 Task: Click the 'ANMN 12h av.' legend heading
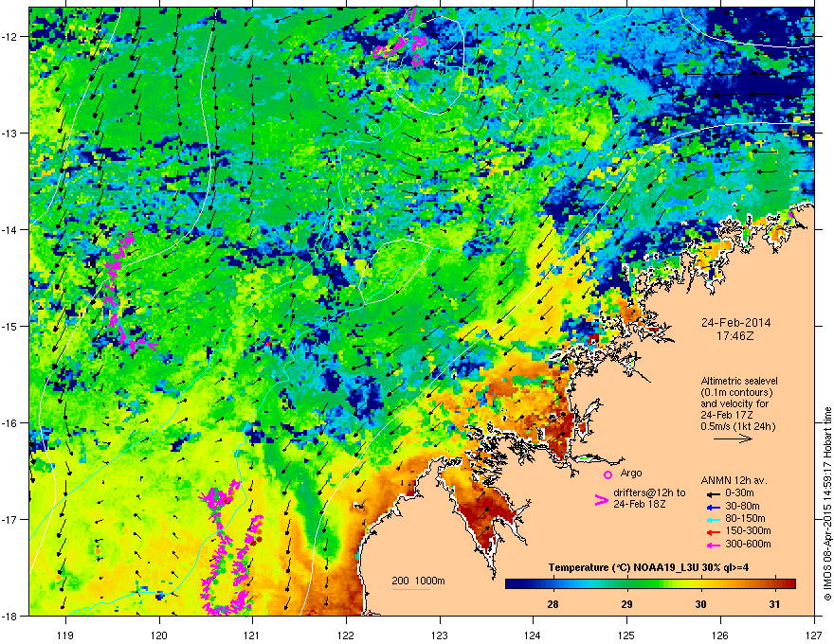click(734, 481)
